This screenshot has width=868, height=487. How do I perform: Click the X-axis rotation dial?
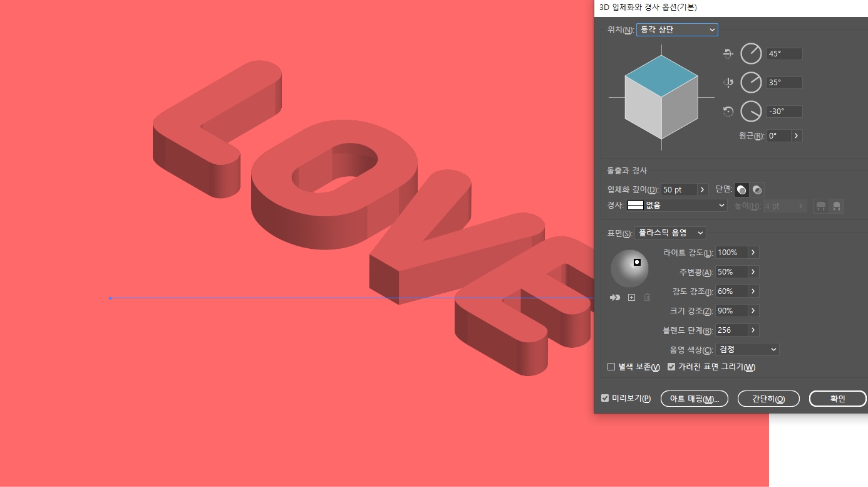click(x=752, y=54)
